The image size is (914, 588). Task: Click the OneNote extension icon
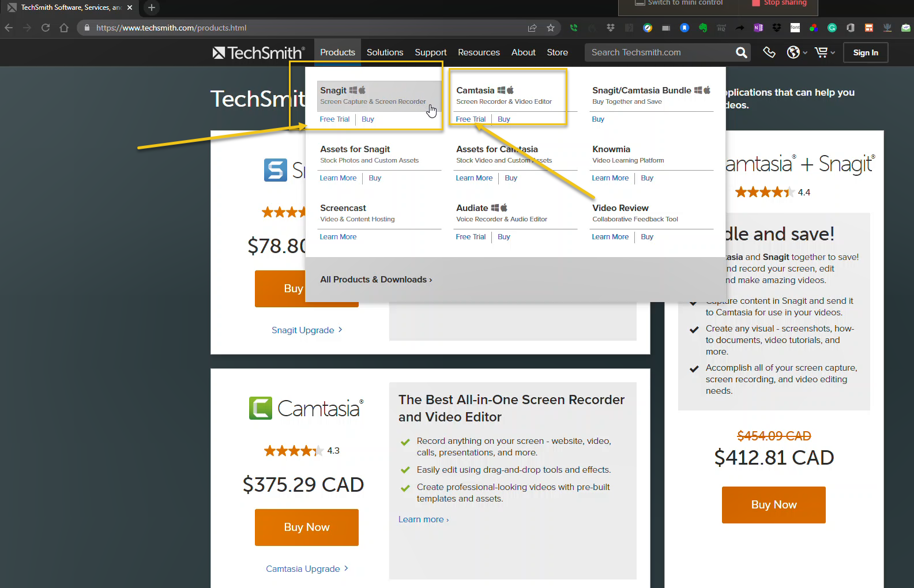pos(758,28)
